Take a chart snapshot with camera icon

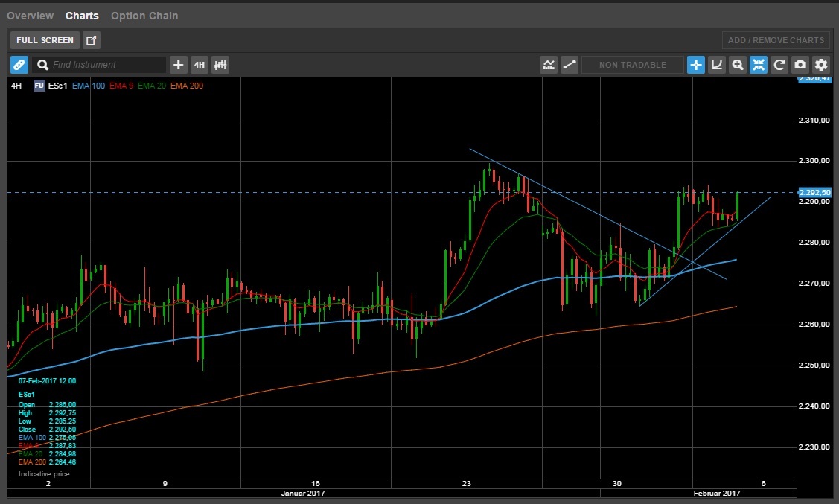tap(800, 65)
